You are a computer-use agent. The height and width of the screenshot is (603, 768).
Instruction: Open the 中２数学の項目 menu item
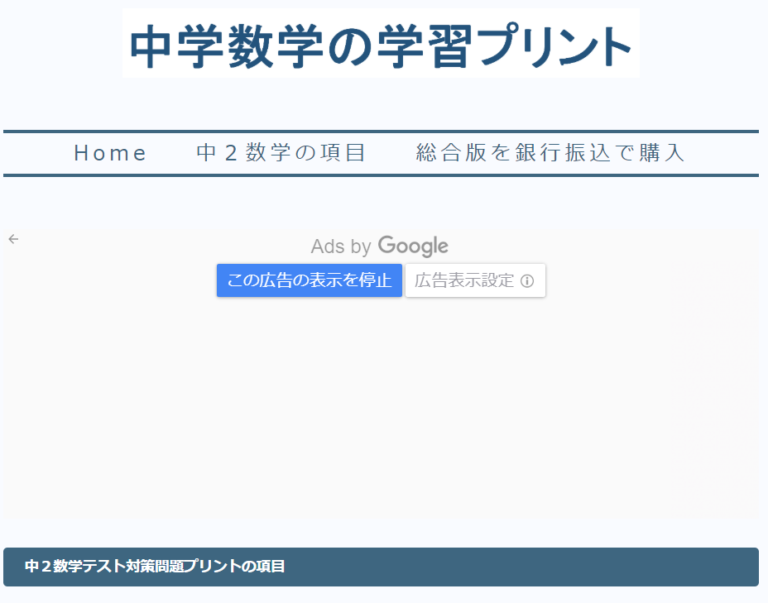(x=281, y=153)
